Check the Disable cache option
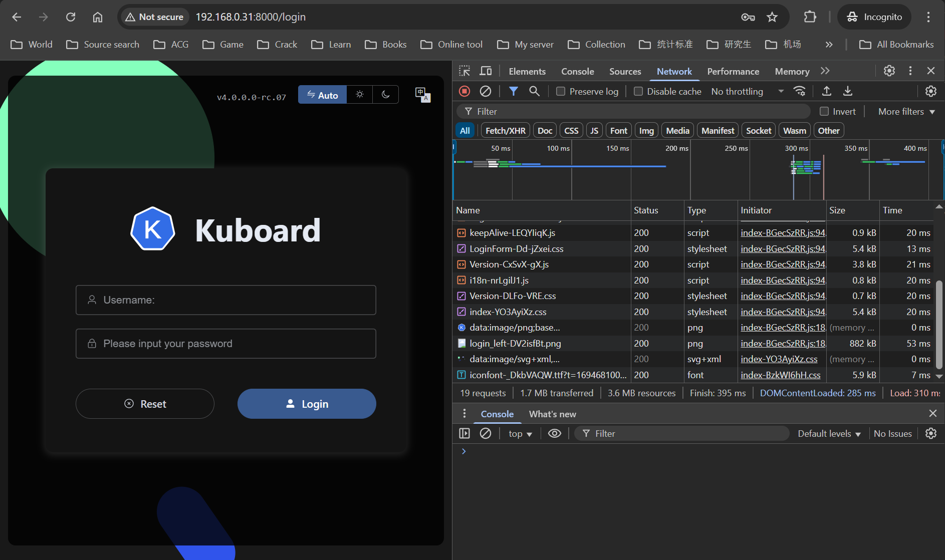Image resolution: width=945 pixels, height=560 pixels. (638, 91)
